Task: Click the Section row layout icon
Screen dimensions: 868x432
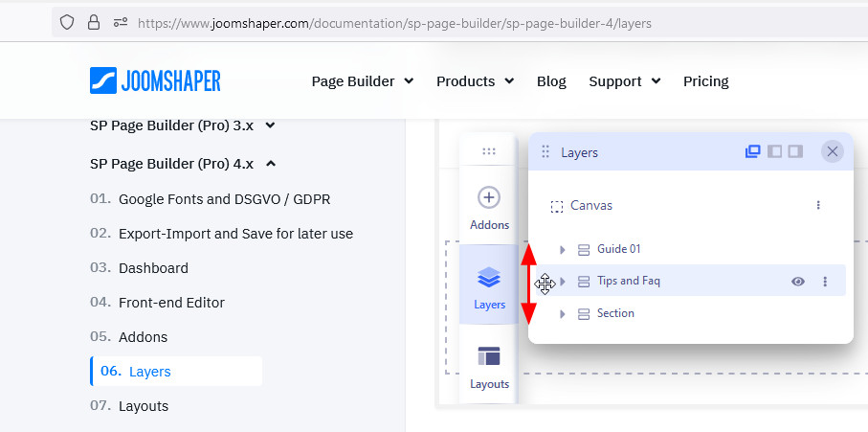Action: point(584,314)
